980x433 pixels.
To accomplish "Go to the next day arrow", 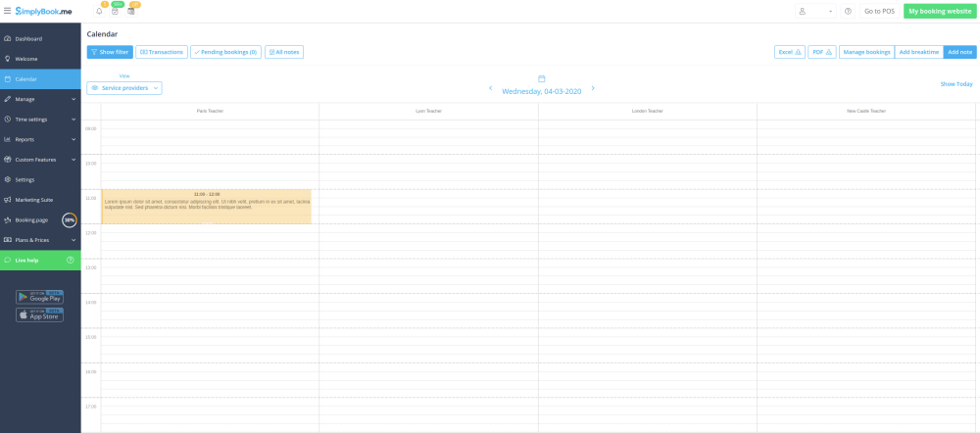I will coord(593,89).
